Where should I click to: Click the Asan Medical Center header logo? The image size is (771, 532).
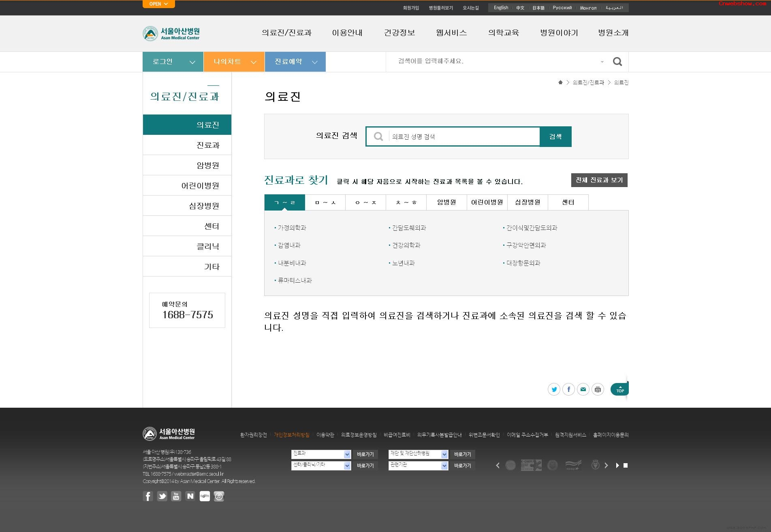point(171,33)
